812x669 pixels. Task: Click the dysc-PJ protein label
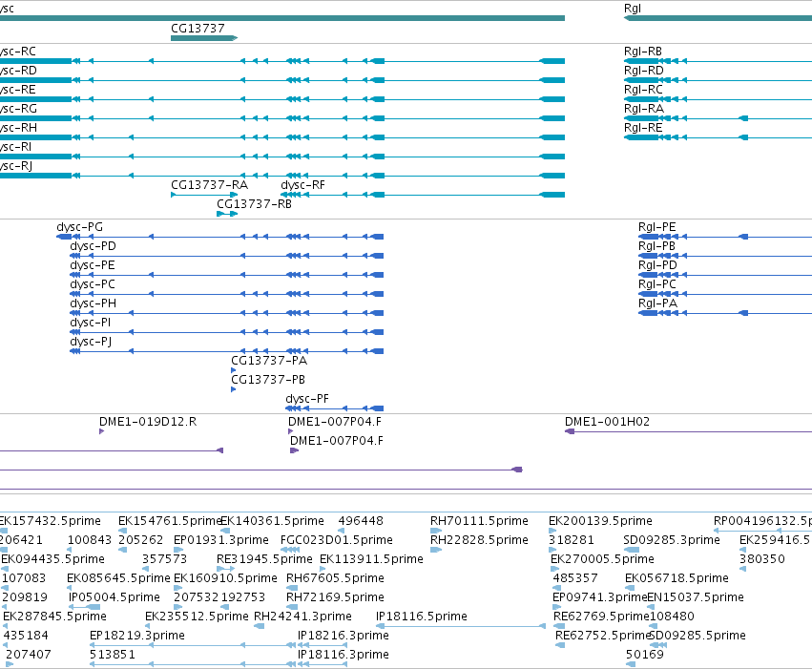[91, 342]
